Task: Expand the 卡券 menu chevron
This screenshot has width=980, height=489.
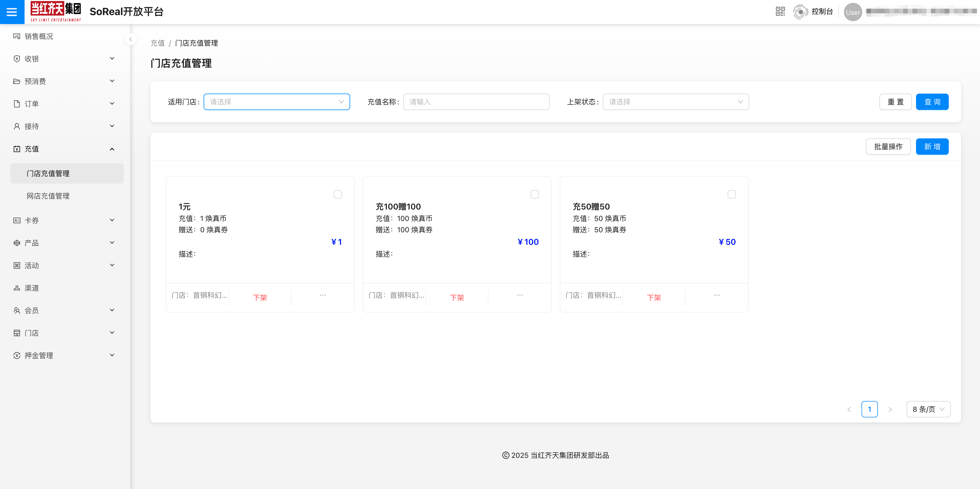Action: [x=112, y=220]
